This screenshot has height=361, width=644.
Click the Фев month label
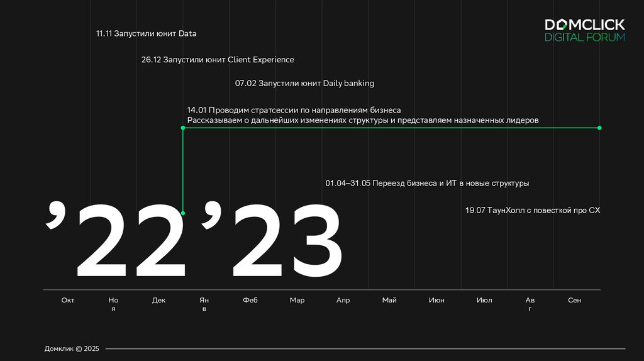coord(250,300)
